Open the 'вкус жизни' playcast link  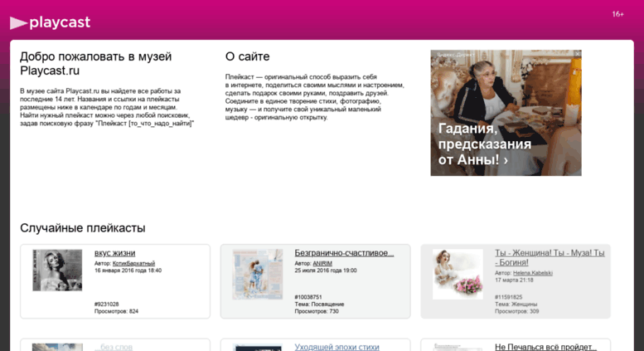click(x=114, y=253)
